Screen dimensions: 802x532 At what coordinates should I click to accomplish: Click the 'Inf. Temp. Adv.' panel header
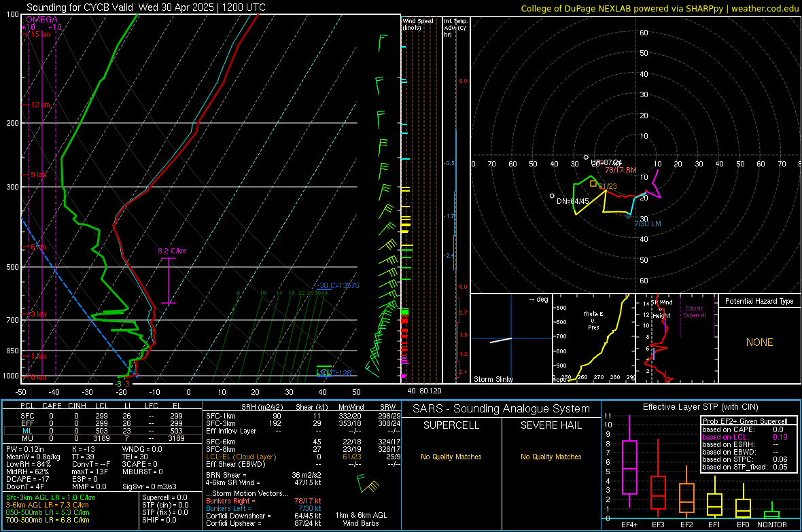pos(455,28)
